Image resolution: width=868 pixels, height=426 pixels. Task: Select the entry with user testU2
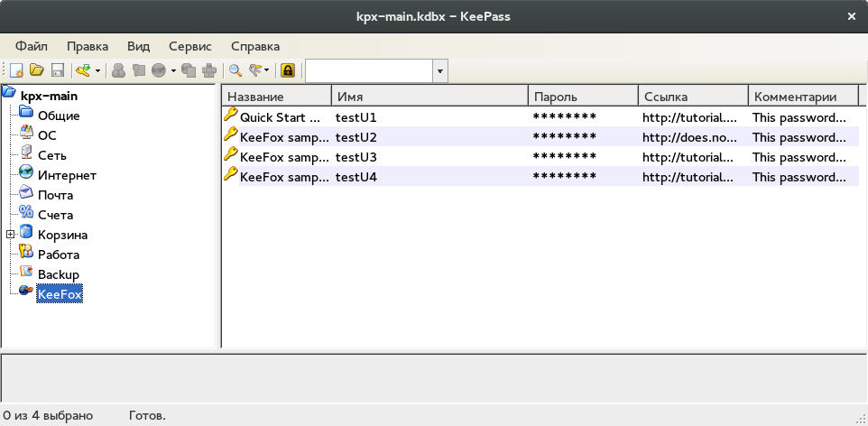coord(540,137)
